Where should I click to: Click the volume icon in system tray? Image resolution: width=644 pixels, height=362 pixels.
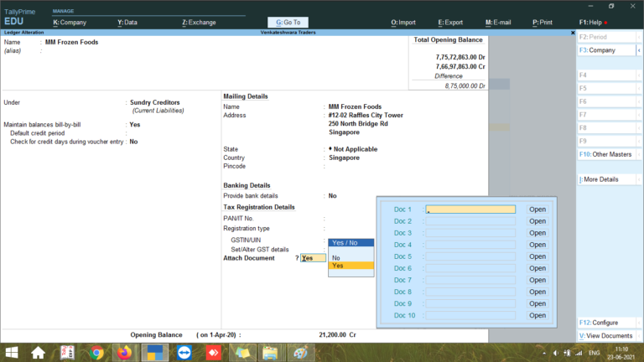[x=556, y=353]
